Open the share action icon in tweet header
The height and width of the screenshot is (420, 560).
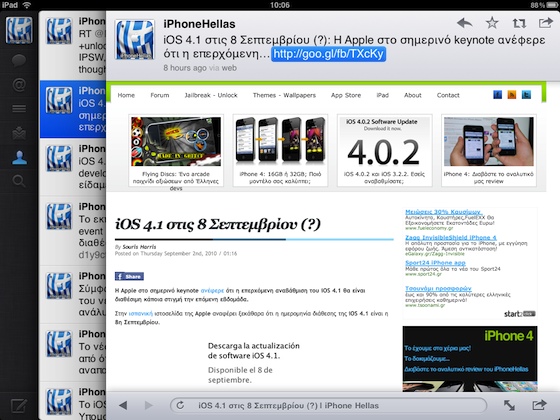(x=545, y=23)
